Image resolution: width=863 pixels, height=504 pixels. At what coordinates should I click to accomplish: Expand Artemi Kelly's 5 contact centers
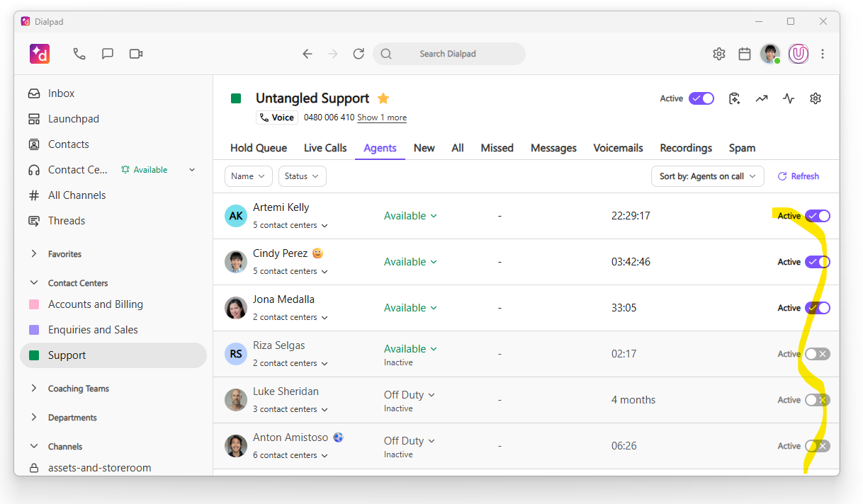click(291, 225)
